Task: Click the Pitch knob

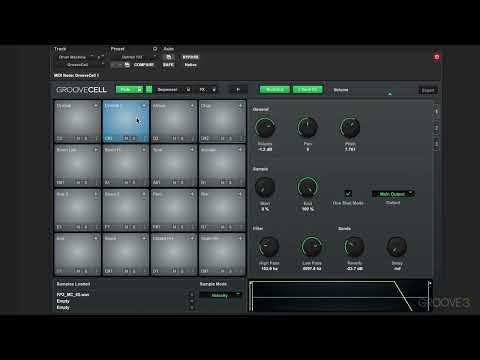Action: (350, 127)
